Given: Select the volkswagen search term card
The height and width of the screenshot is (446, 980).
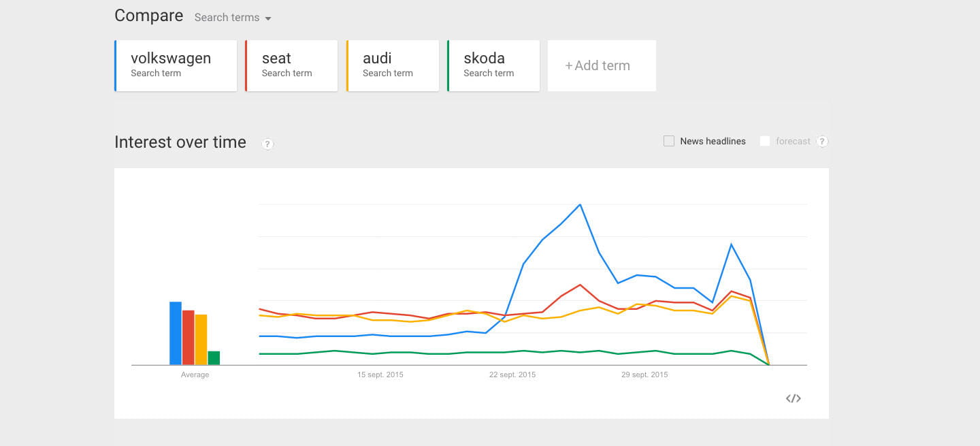Looking at the screenshot, I should 176,65.
